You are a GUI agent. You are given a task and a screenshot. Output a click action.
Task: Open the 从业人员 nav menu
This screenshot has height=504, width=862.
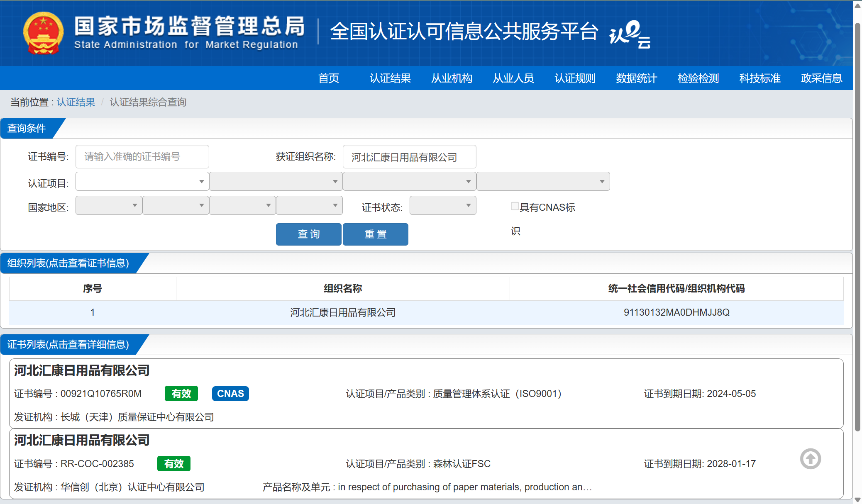coord(513,78)
